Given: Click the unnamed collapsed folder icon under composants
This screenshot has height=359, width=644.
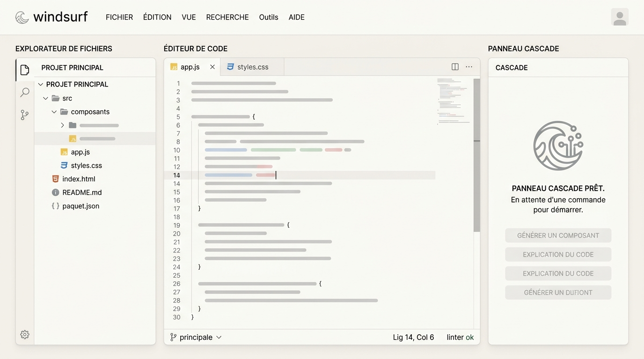Looking at the screenshot, I should 73,125.
